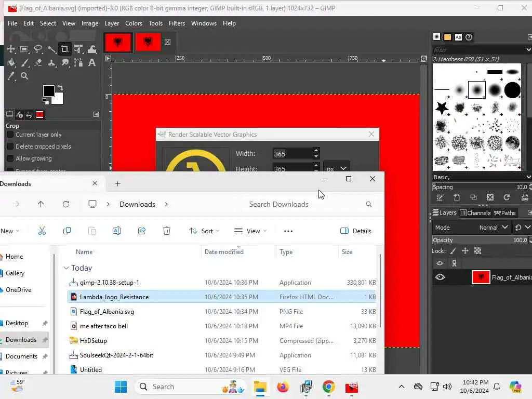Refresh the Downloads folder view

[66, 204]
